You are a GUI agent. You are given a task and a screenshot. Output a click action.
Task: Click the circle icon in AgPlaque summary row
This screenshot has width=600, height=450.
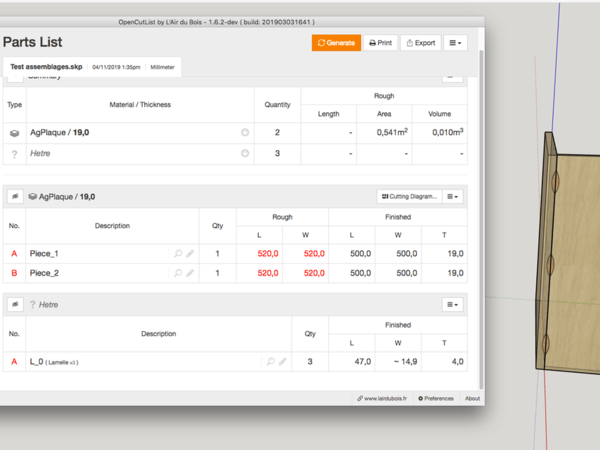245,132
